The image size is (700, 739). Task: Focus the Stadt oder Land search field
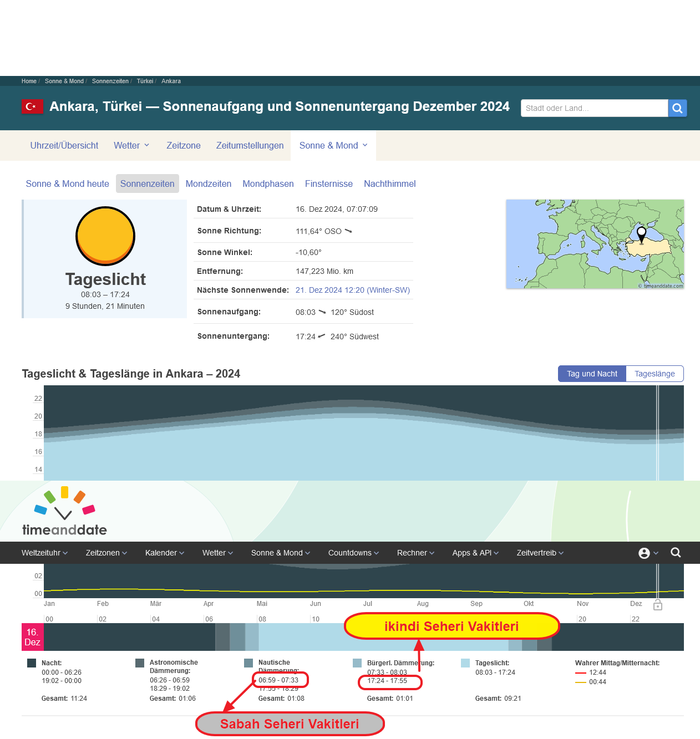click(594, 108)
